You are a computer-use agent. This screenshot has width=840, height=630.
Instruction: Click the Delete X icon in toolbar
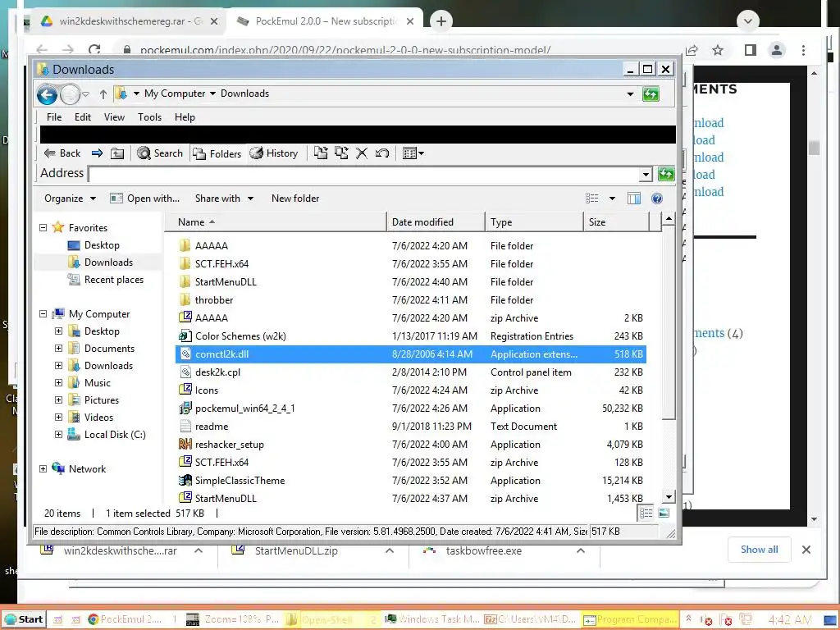coord(362,153)
